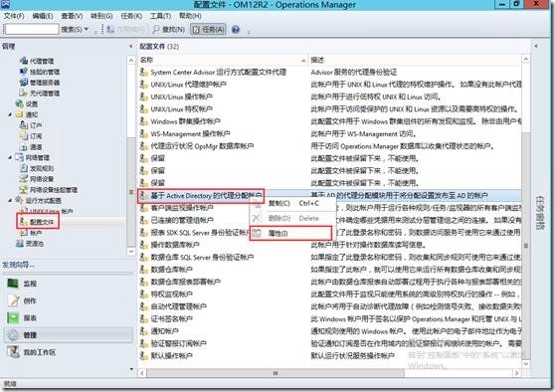Open the toolbar overflow options arrow

249,32
